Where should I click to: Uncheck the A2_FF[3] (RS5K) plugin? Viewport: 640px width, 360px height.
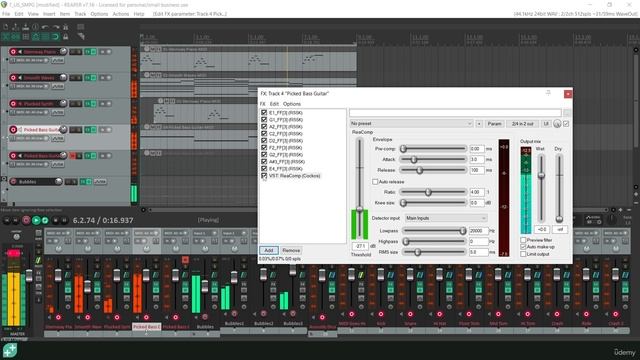point(264,127)
